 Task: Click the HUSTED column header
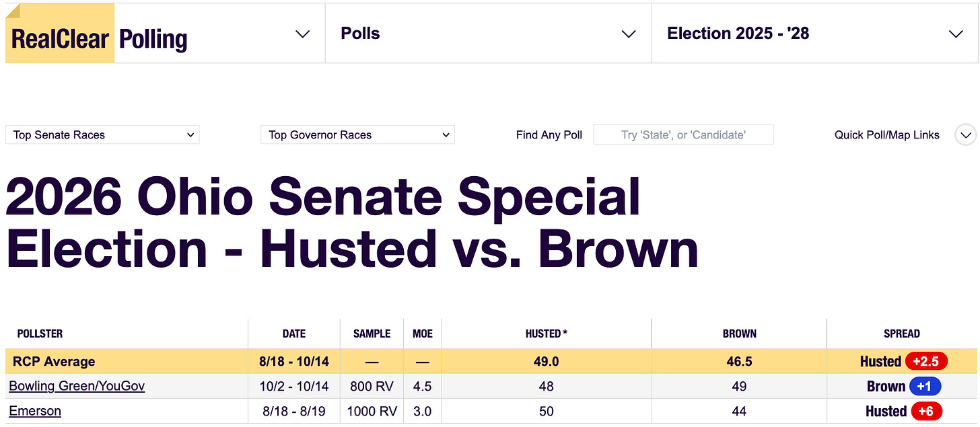pos(546,334)
